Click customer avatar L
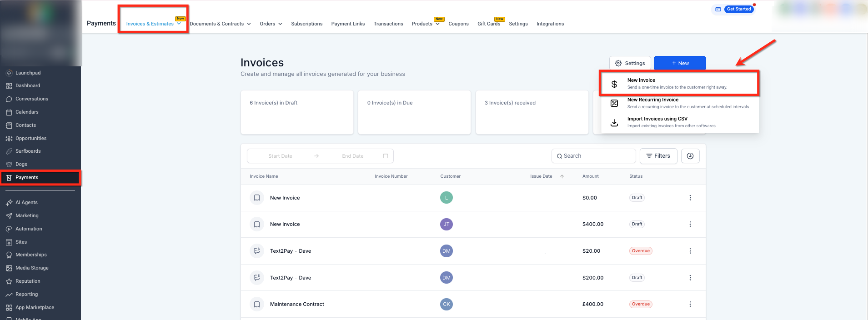 point(447,198)
